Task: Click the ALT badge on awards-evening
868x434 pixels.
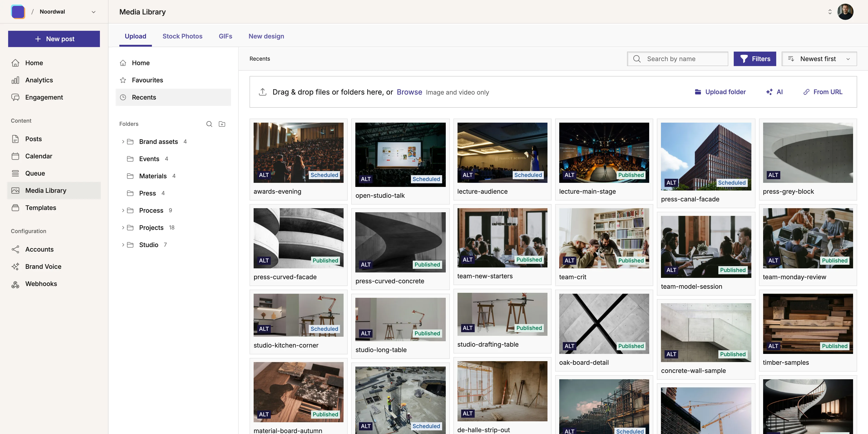Action: pos(264,175)
